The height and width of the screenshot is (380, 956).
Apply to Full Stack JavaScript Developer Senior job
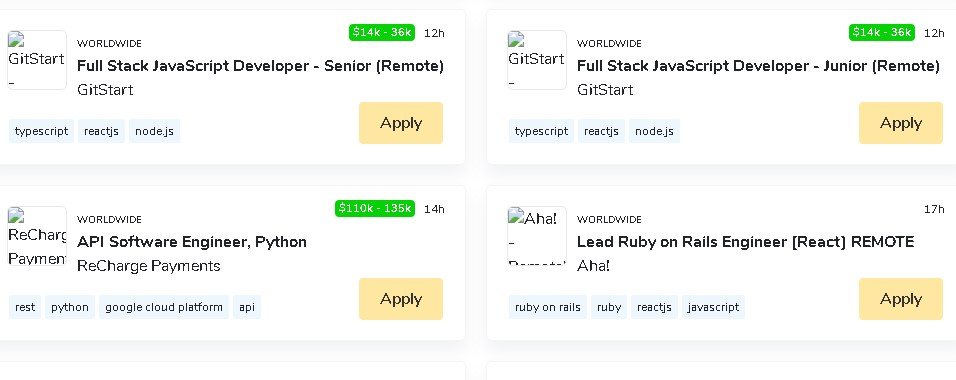coord(401,123)
